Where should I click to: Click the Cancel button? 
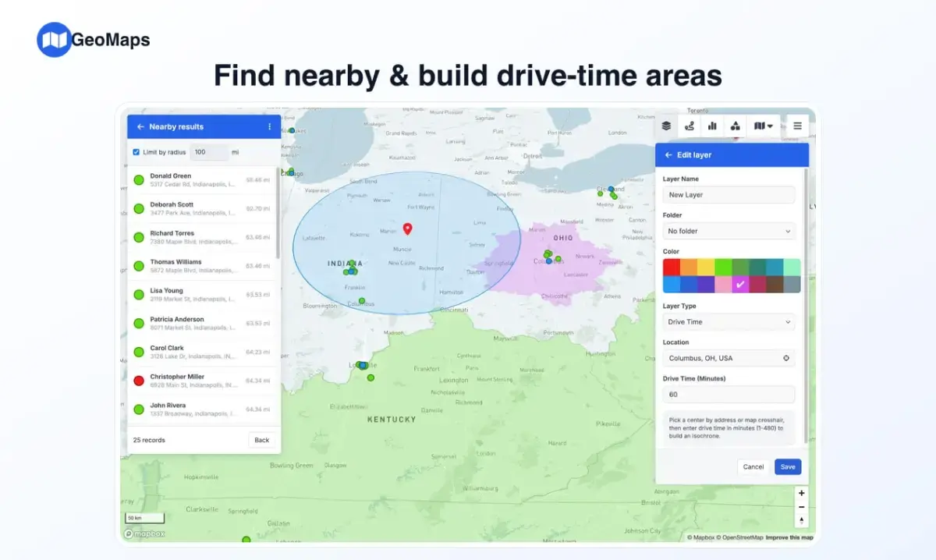[x=753, y=467]
